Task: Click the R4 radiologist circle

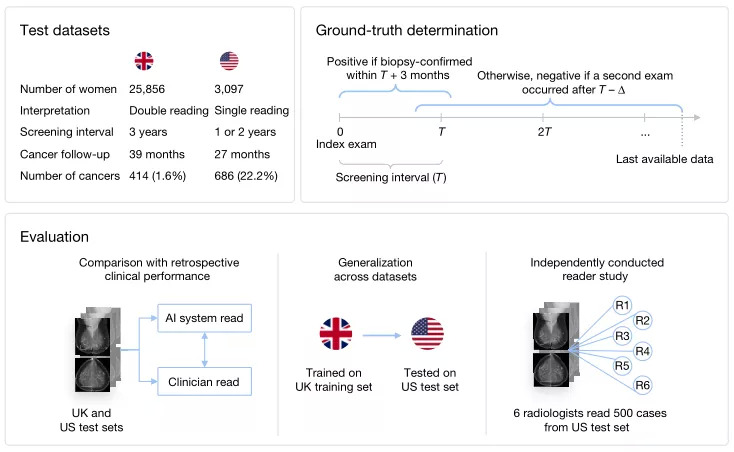Action: 642,353
